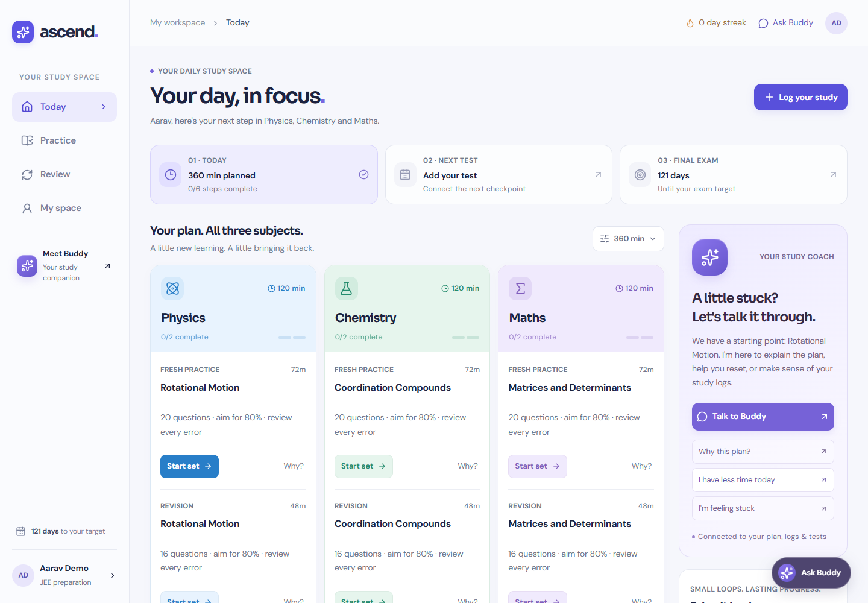
Task: Expand the Aarav Demo profile chevron
Action: (x=112, y=575)
